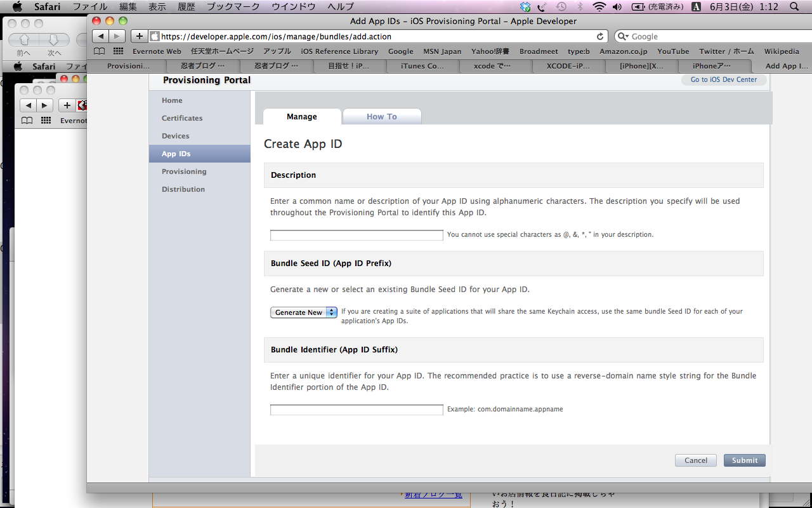Open the ウインドウ menu
The image size is (812, 508).
294,6
